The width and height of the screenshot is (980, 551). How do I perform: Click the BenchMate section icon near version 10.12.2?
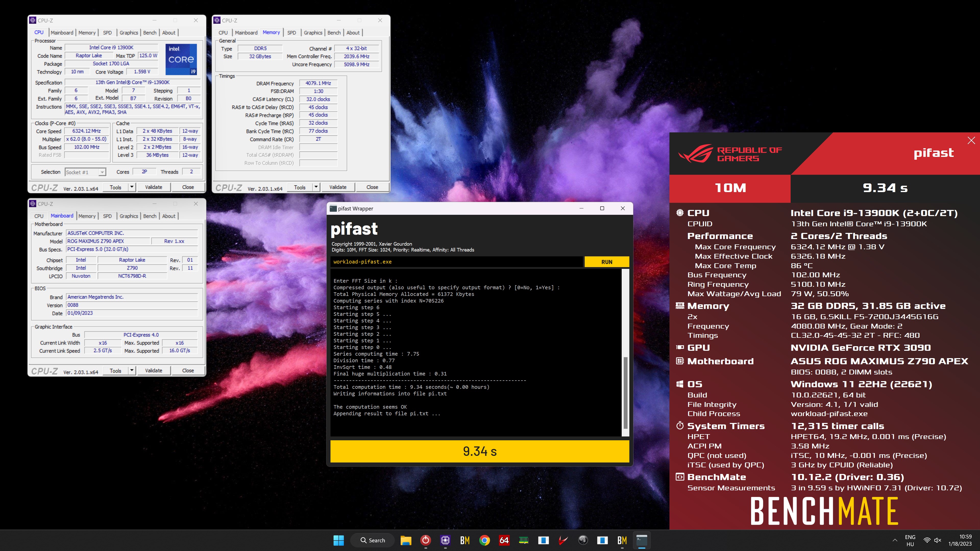tap(680, 477)
